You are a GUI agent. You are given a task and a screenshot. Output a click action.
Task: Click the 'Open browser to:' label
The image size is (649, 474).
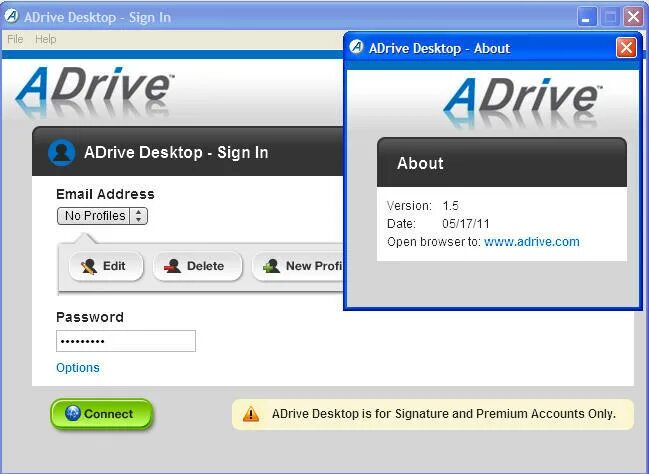point(434,242)
